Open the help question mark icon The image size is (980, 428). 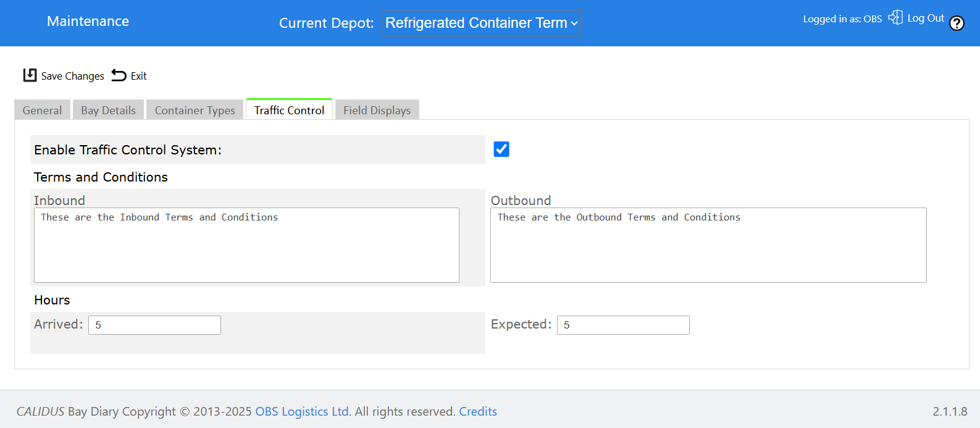click(x=957, y=23)
